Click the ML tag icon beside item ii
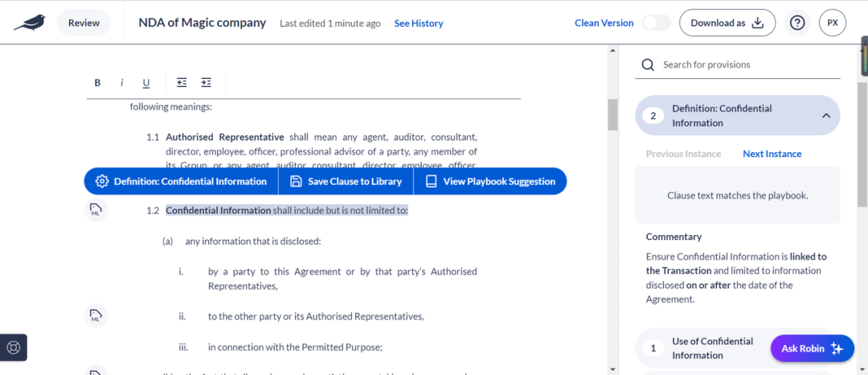868x375 pixels. (96, 316)
